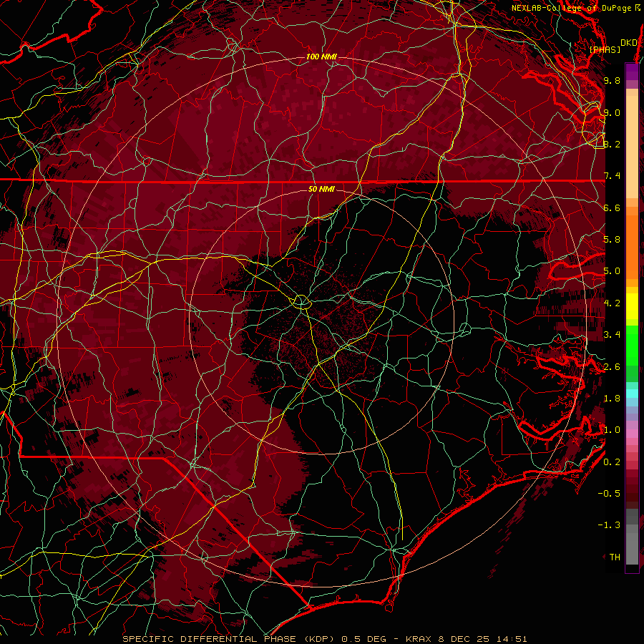Click the 1.0 value on the color scale
Screen dimensions: 644x644
(612, 430)
